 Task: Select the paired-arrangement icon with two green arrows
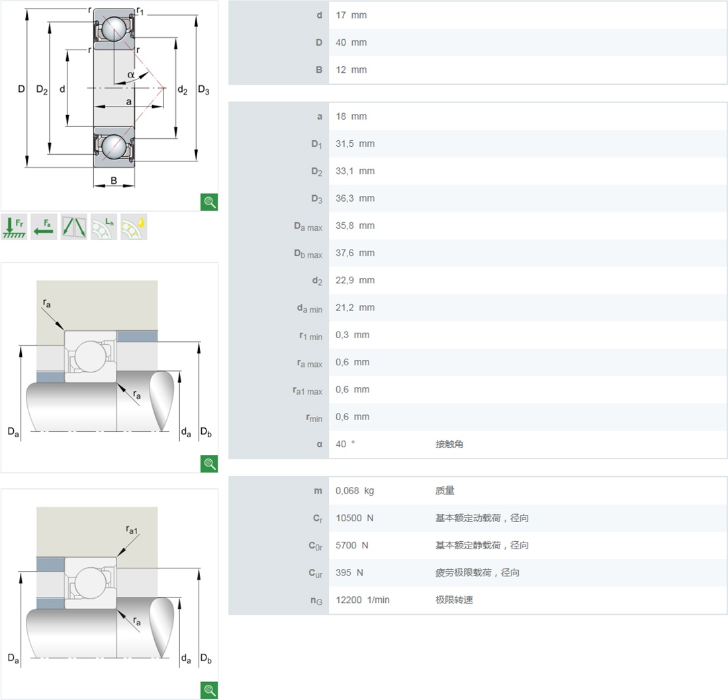(x=73, y=226)
